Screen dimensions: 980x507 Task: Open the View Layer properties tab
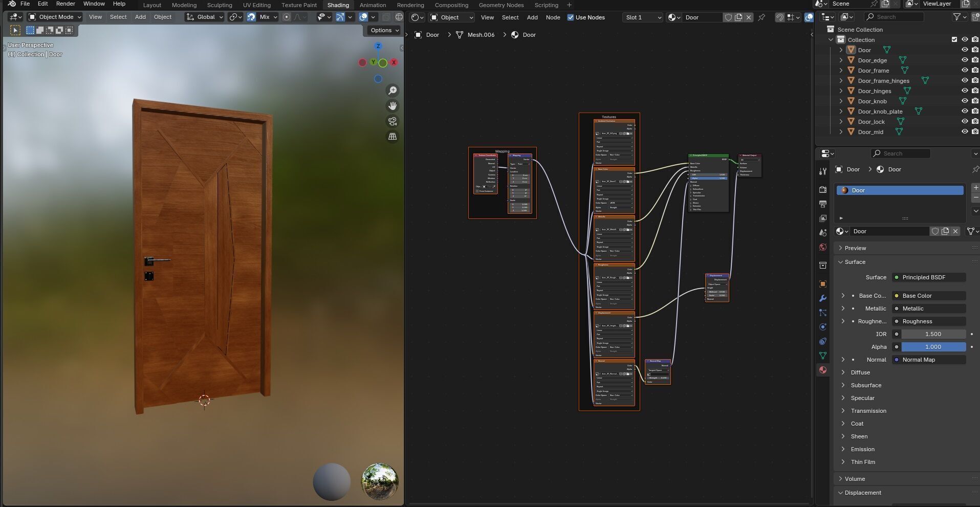823,218
